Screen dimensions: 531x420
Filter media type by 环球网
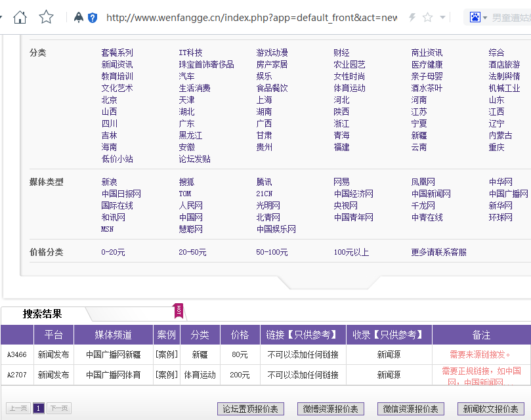coord(501,217)
